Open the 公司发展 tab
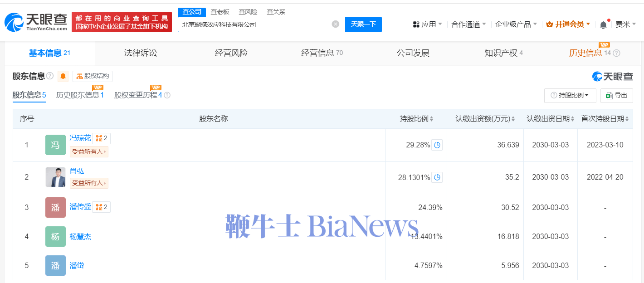 (413, 53)
